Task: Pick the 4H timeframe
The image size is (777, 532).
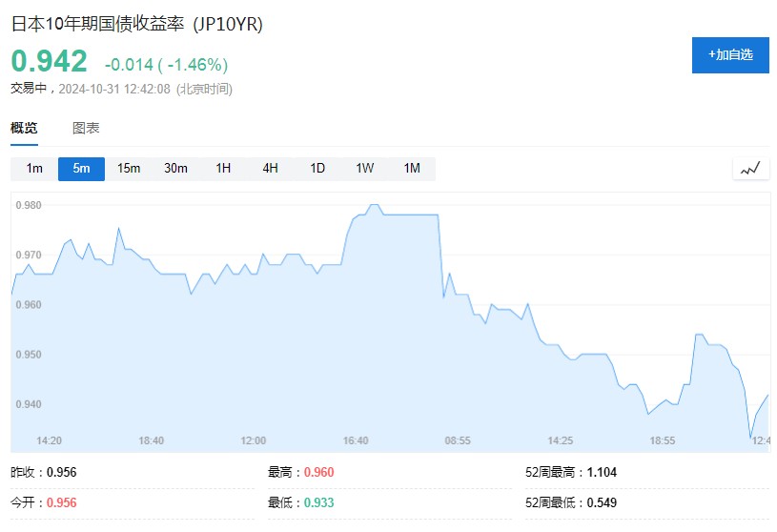Action: click(x=270, y=169)
